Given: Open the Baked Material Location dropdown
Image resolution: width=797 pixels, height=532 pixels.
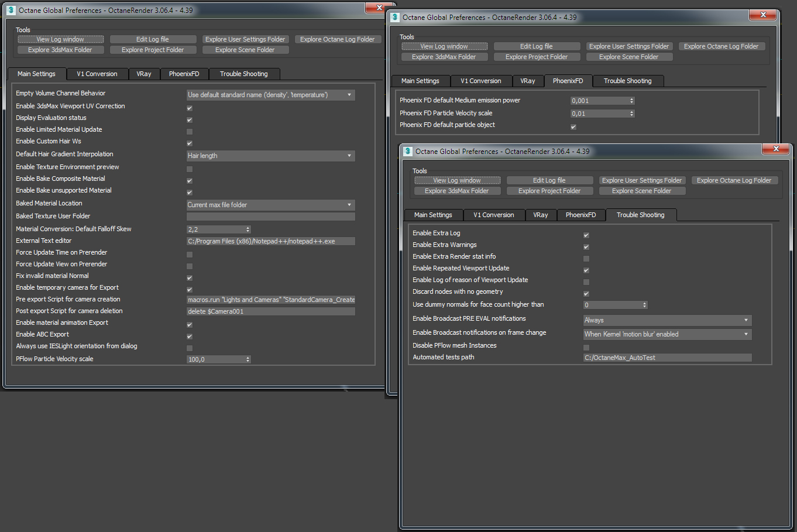Looking at the screenshot, I should [270, 205].
